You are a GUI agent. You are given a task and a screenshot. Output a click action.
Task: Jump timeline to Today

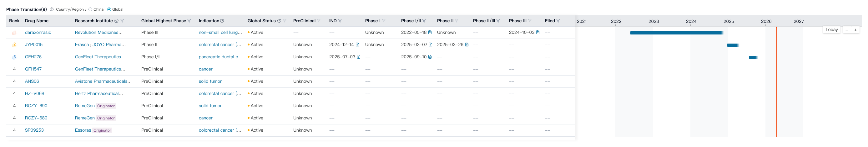point(831,30)
